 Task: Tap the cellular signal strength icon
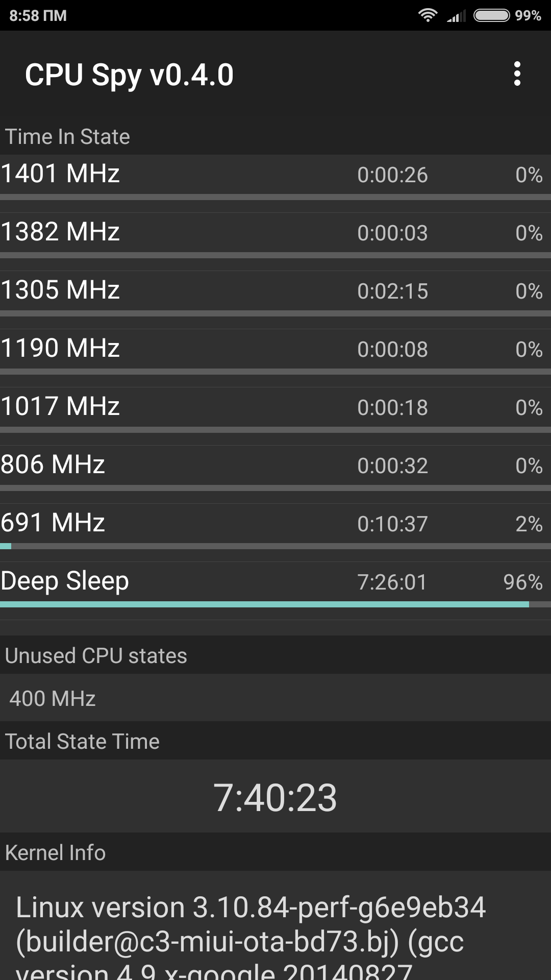click(456, 16)
